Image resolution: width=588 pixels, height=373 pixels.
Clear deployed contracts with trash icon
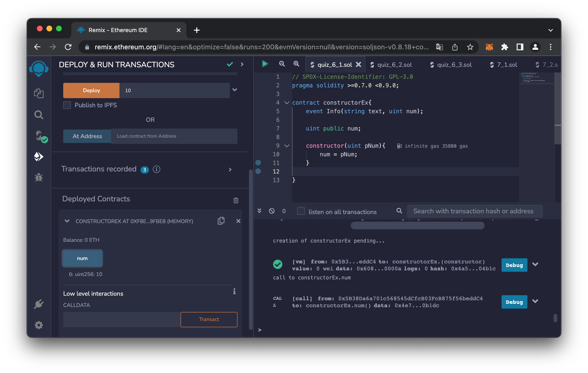[x=236, y=200]
